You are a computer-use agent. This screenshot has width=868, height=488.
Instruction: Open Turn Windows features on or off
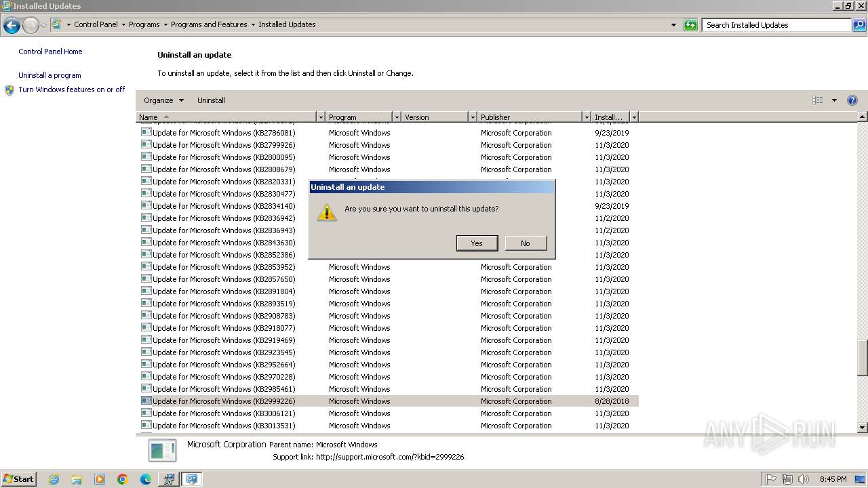coord(72,89)
